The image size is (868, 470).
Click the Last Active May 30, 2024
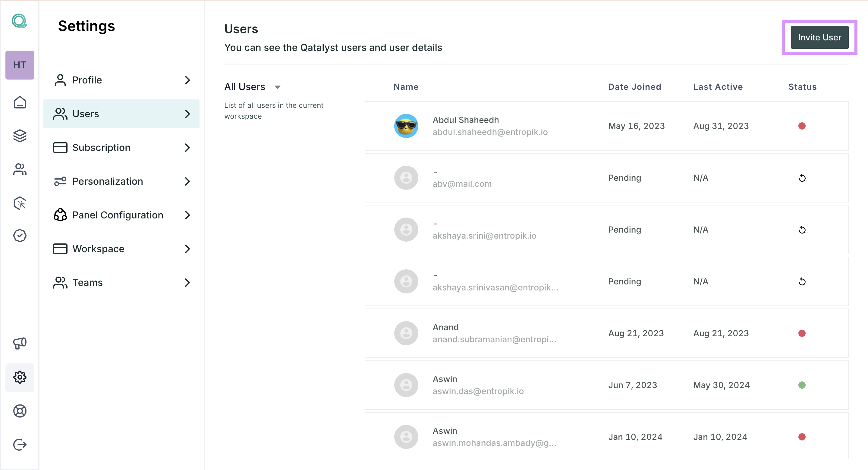722,385
